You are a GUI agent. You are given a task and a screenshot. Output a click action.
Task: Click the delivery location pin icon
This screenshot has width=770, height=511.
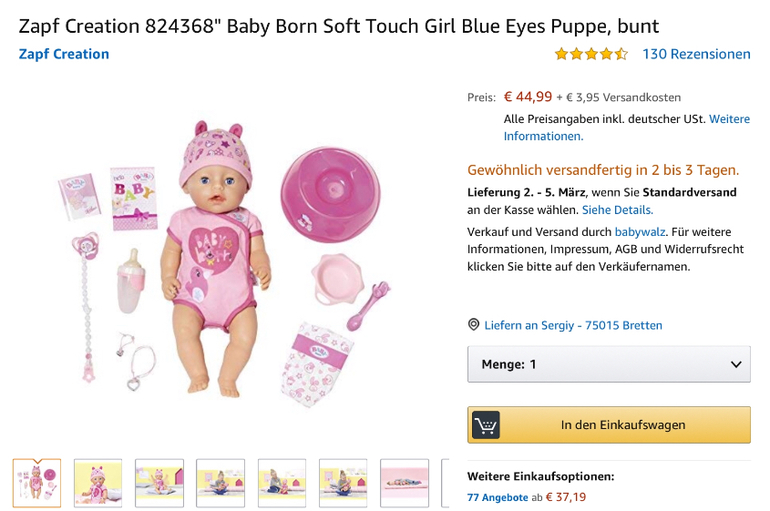(474, 325)
